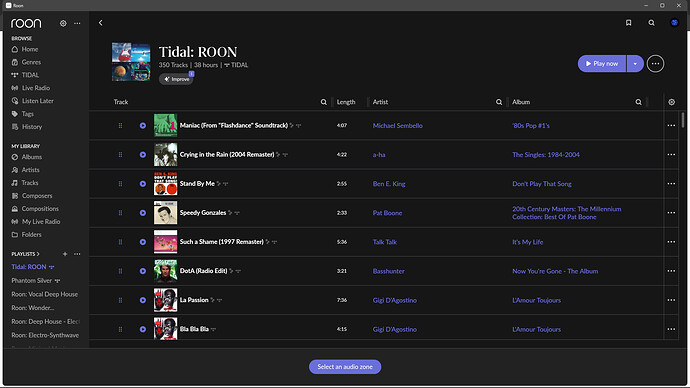Open the global search magnifier icon
The width and height of the screenshot is (690, 388).
click(651, 23)
